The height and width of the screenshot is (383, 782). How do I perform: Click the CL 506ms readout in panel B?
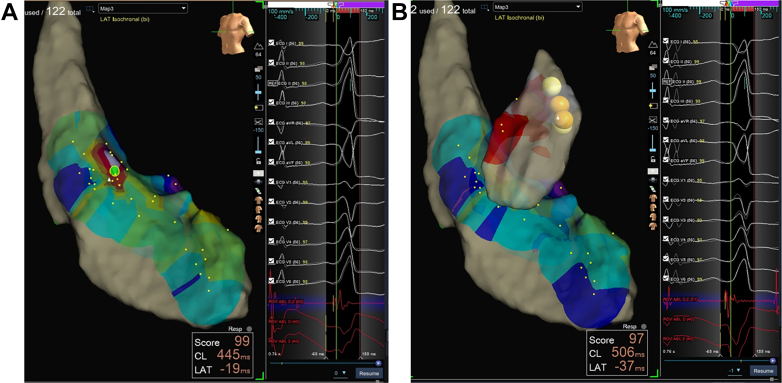(x=616, y=354)
